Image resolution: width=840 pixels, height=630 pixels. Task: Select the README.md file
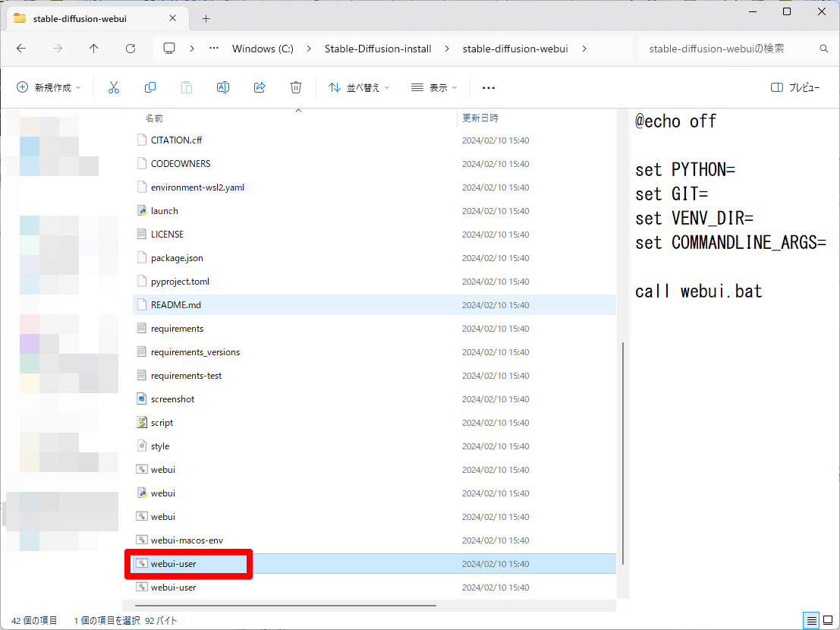(x=374, y=305)
